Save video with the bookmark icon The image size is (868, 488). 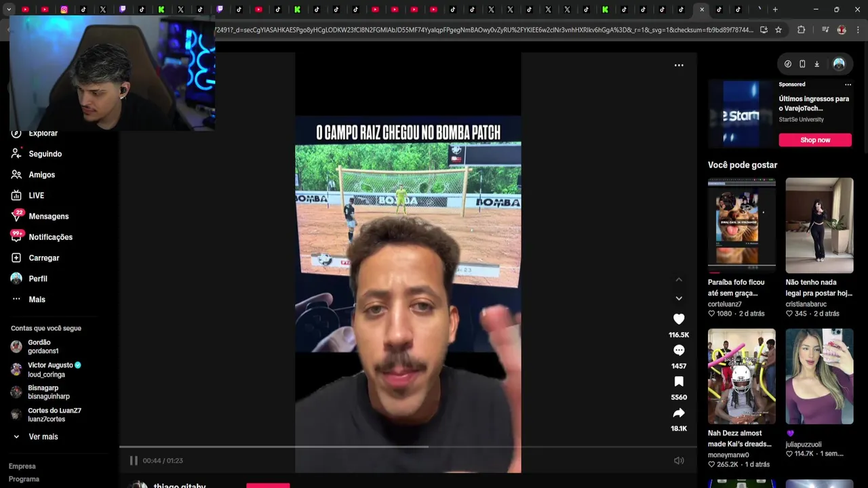coord(679,381)
